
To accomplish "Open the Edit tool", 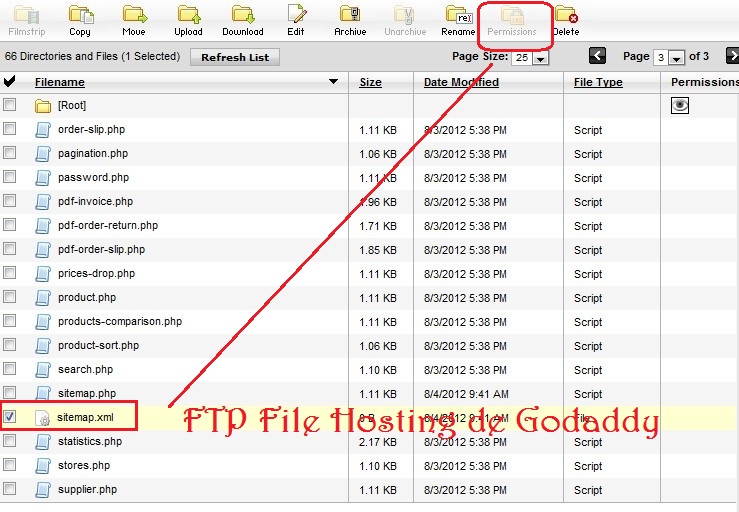I will tap(297, 13).
